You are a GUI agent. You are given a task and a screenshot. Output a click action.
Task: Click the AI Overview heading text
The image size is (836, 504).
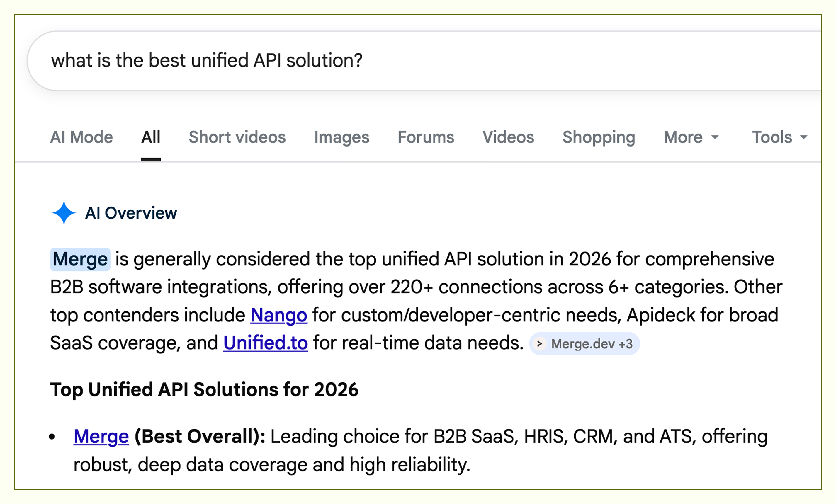[x=131, y=213]
